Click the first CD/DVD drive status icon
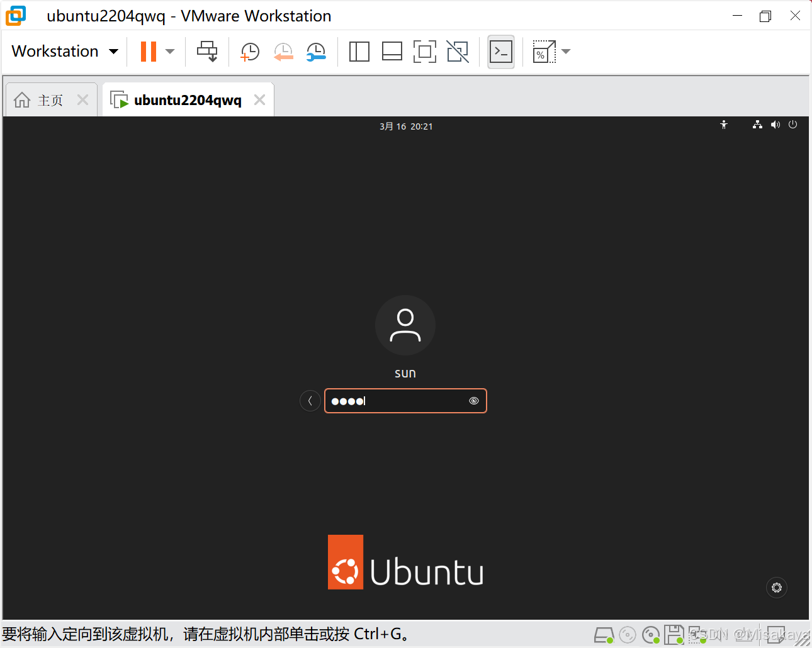Screen dimensions: 812x648 (x=628, y=635)
